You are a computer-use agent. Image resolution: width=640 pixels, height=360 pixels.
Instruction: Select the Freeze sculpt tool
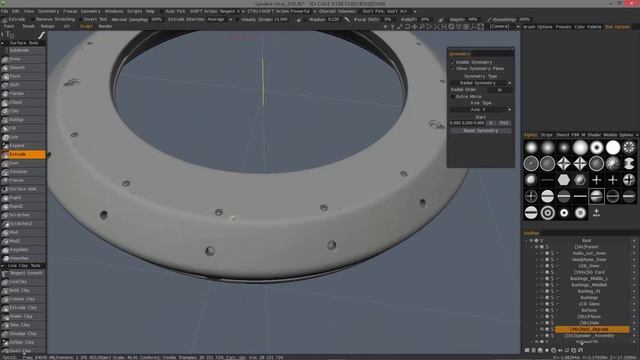pos(23,180)
